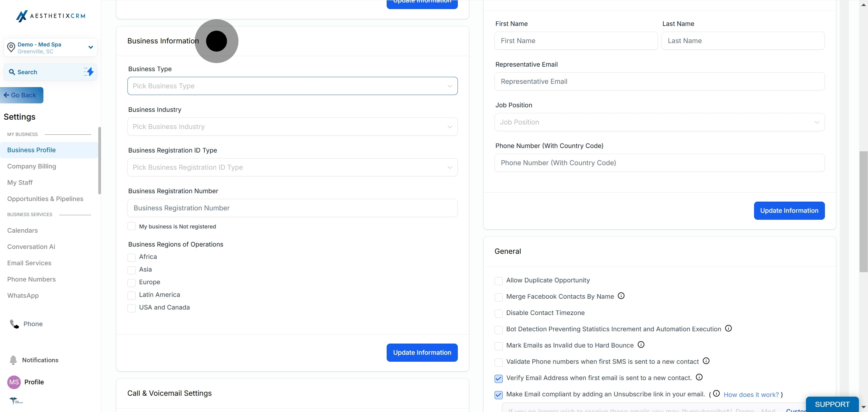Open the Phone dialer icon
The width and height of the screenshot is (868, 412).
point(14,324)
